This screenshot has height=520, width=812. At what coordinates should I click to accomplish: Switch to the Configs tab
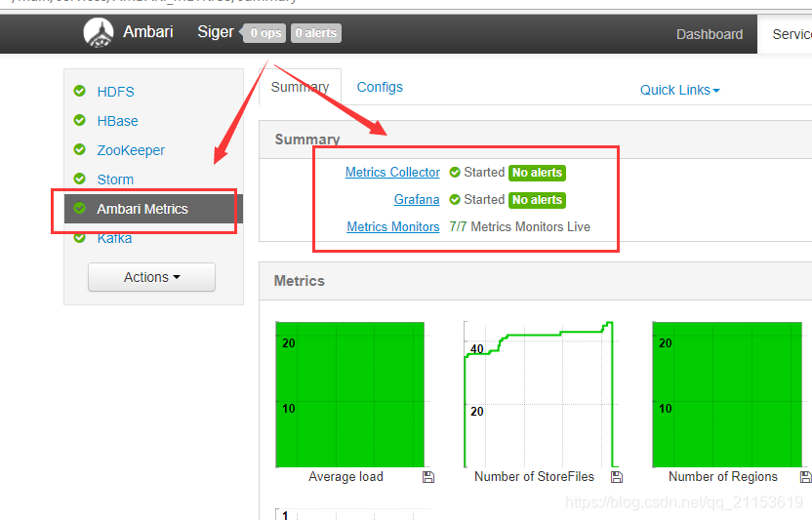pyautogui.click(x=380, y=87)
